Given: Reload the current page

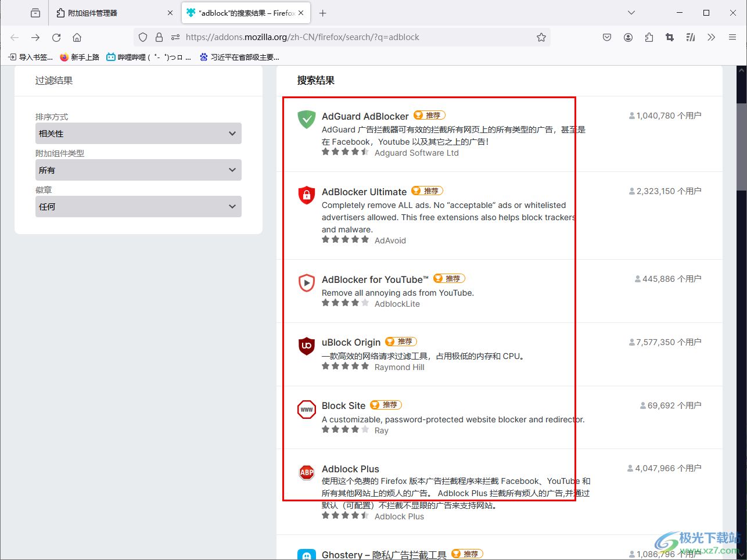Looking at the screenshot, I should point(56,37).
